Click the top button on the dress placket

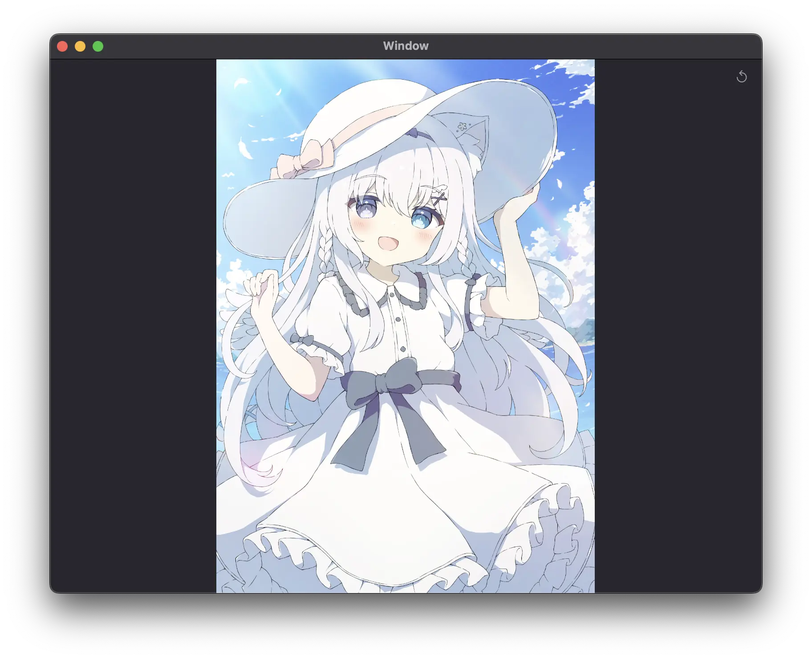pos(392,294)
